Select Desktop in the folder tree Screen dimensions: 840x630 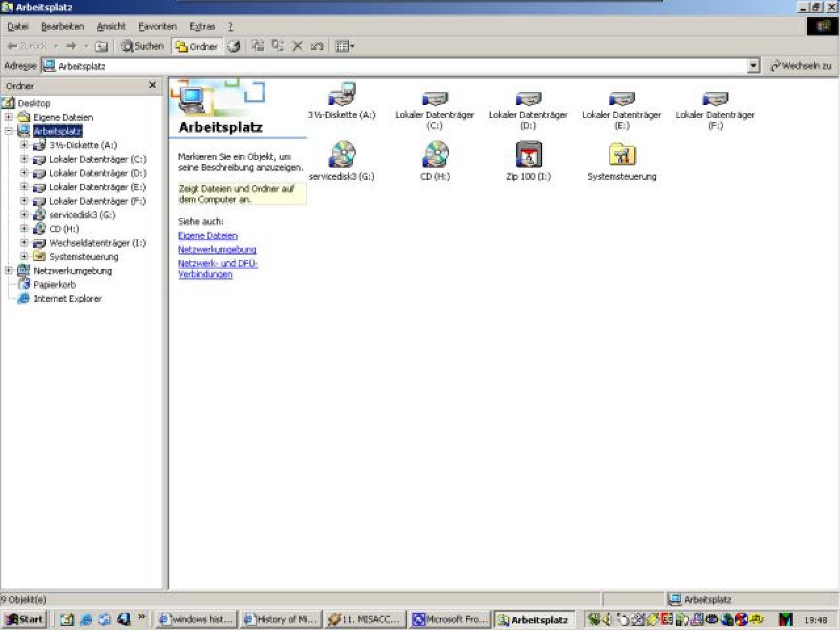33,103
